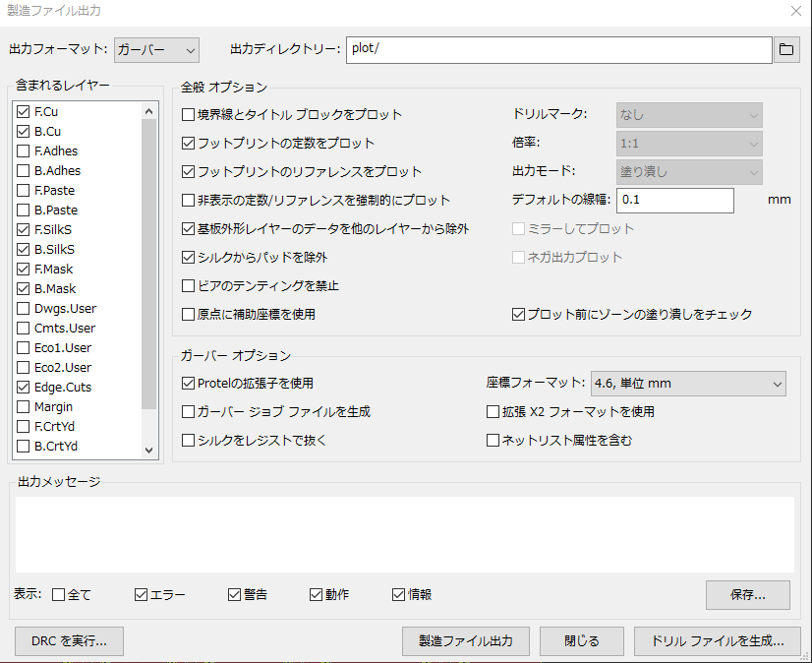
Task: Toggle the B.SilkS layer checkbox
Action: pyautogui.click(x=23, y=249)
